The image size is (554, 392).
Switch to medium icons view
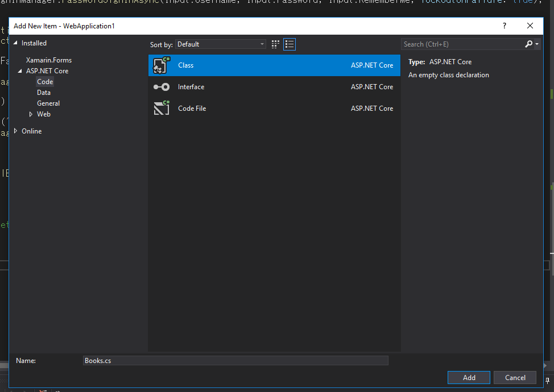275,44
